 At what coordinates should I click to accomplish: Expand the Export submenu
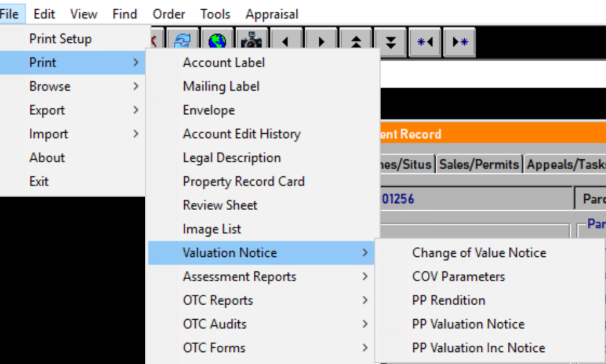coord(47,110)
